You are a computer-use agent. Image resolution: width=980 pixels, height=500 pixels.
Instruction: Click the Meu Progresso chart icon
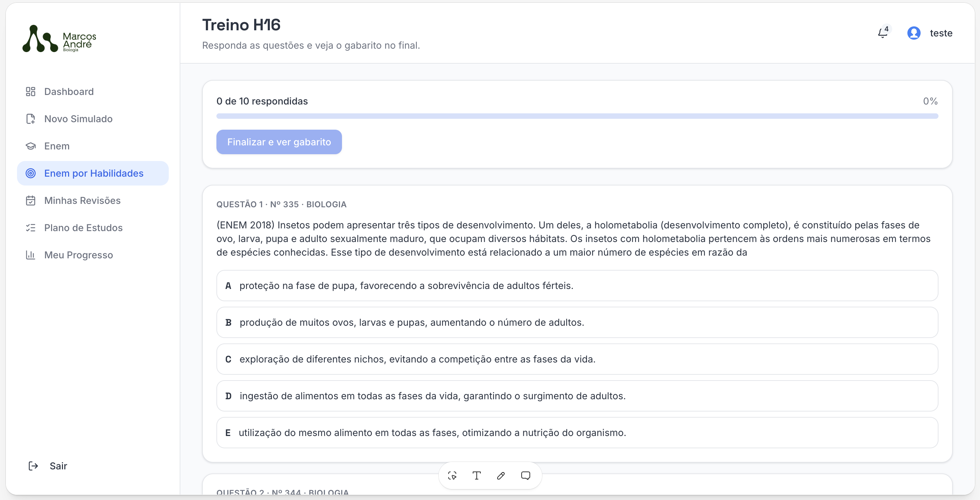pyautogui.click(x=30, y=255)
